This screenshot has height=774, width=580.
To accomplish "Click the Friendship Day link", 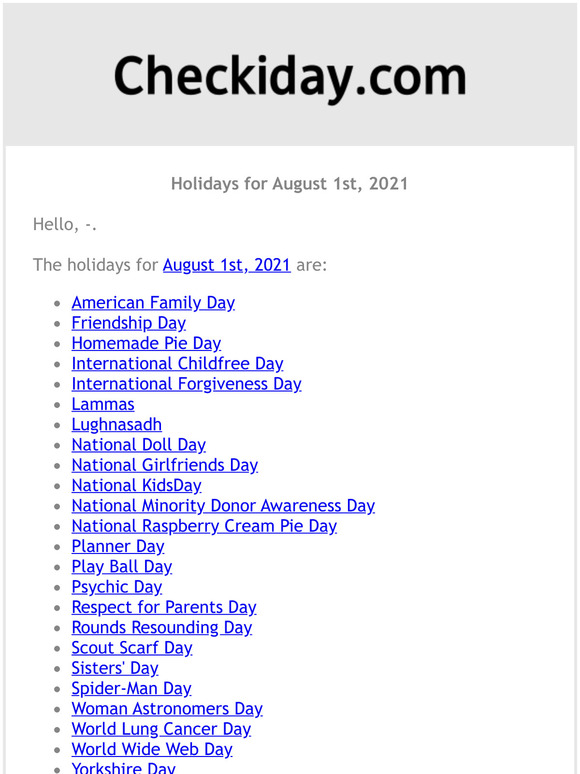I will pos(129,323).
